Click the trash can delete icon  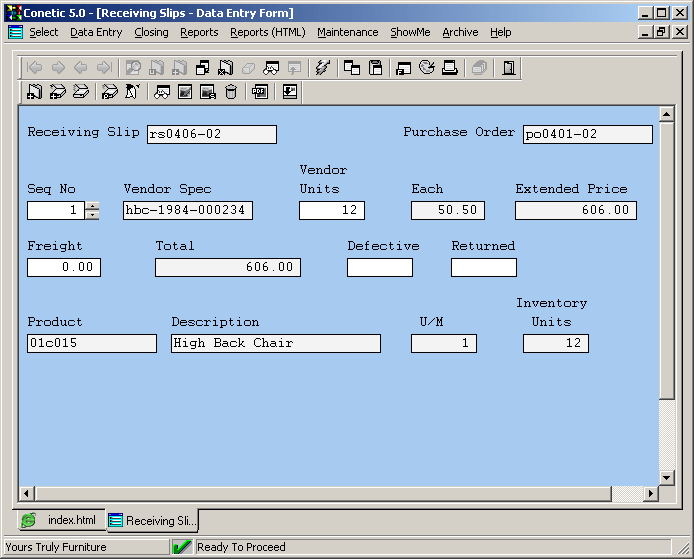232,92
